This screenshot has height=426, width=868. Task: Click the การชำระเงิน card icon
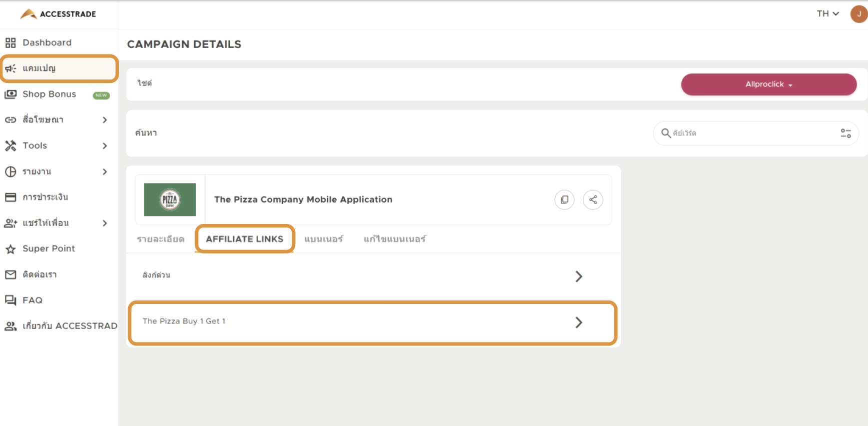tap(11, 197)
